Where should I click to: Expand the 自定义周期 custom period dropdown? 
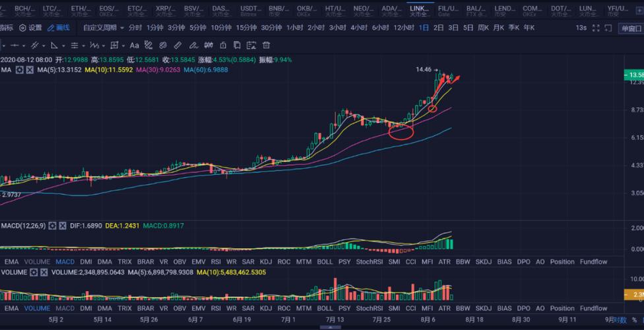tap(104, 28)
